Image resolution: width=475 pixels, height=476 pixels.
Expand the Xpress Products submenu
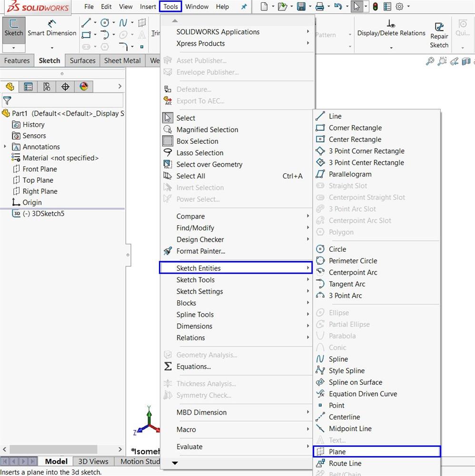(x=237, y=43)
